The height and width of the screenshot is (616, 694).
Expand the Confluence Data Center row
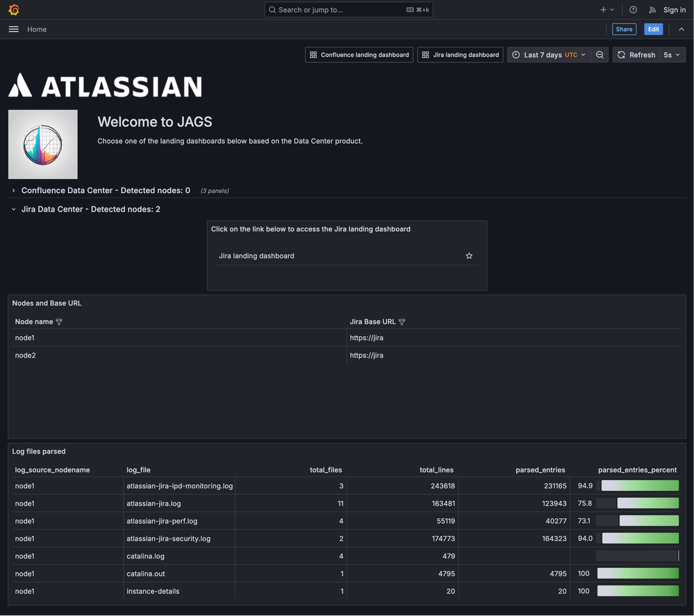(x=14, y=190)
